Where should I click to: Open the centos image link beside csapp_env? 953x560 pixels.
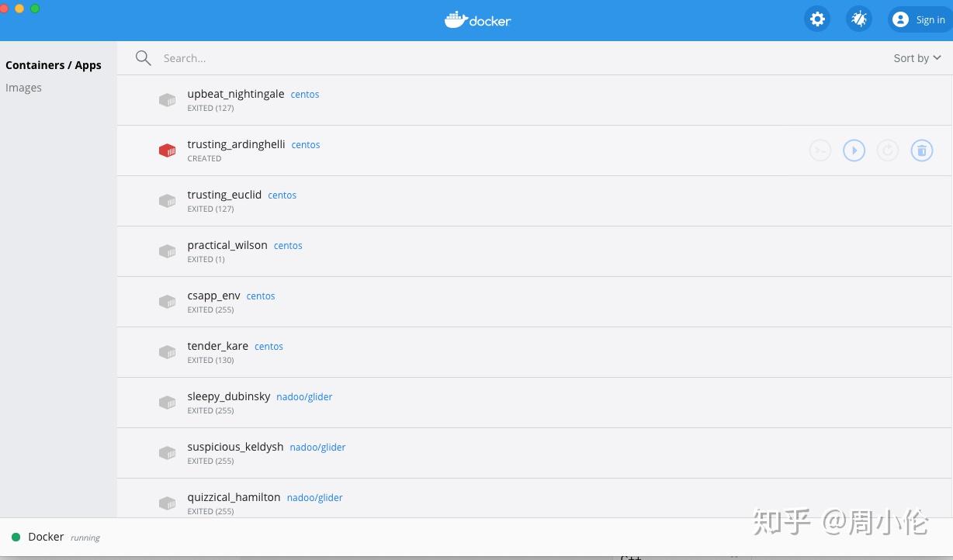point(260,296)
